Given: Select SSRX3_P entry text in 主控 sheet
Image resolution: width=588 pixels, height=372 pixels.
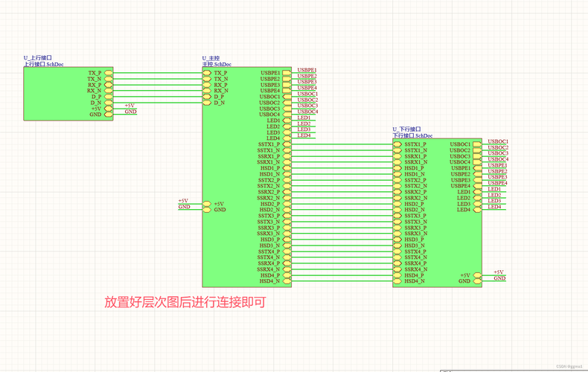Looking at the screenshot, I should 269,228.
